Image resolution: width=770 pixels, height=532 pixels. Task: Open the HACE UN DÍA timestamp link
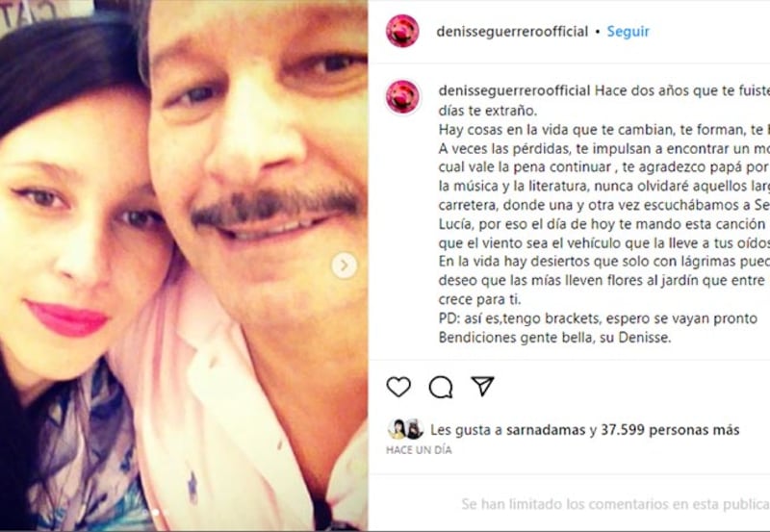tap(419, 450)
